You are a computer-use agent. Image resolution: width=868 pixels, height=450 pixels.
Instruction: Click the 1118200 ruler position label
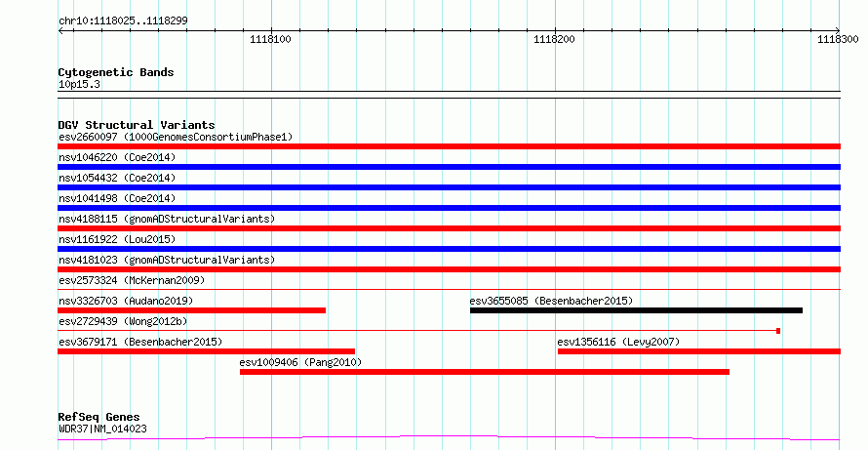[x=554, y=39]
